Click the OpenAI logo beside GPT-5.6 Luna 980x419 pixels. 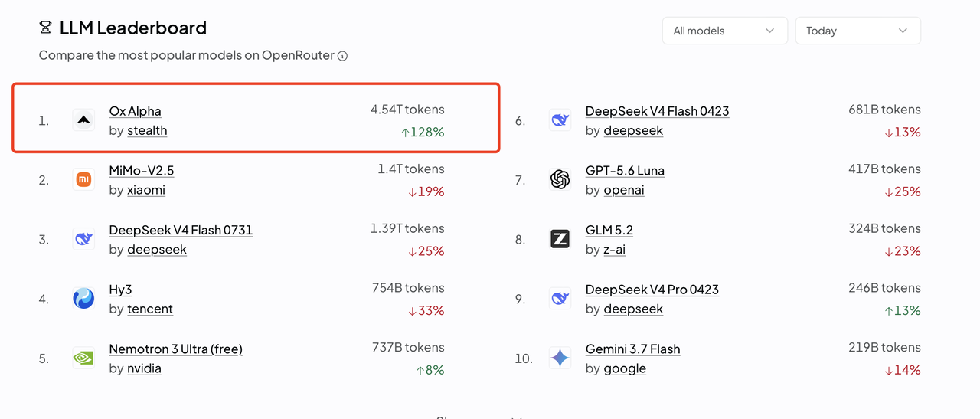pos(560,180)
